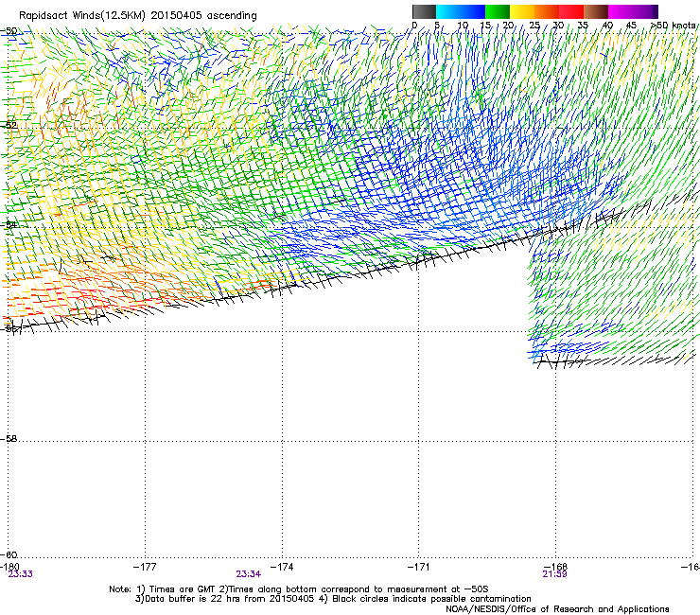Screen dimensions: 700x615
Task: Click the NOAA/NESDIS credit text
Action: [557, 609]
